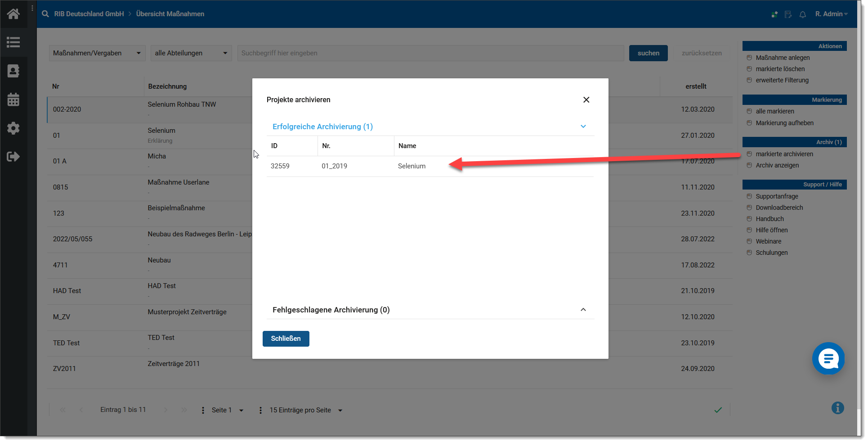Click Selenium Rohbau TNW entry
The width and height of the screenshot is (868, 443).
pyautogui.click(x=182, y=104)
